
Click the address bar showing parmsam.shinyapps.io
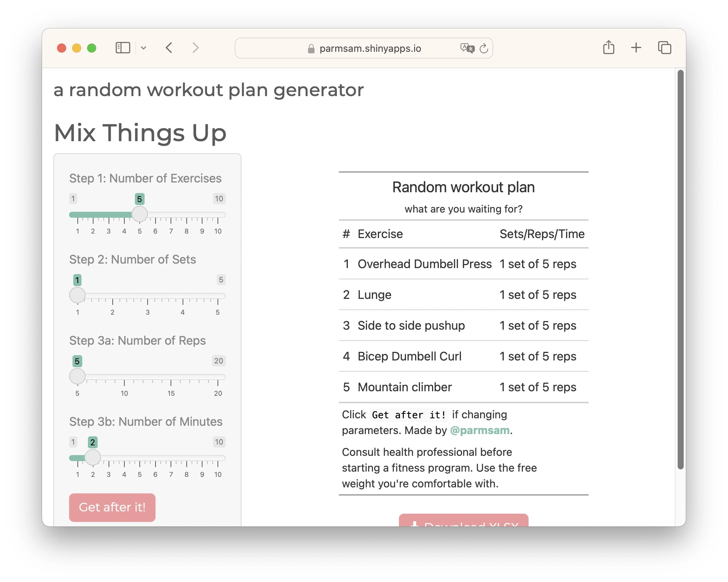(x=370, y=48)
